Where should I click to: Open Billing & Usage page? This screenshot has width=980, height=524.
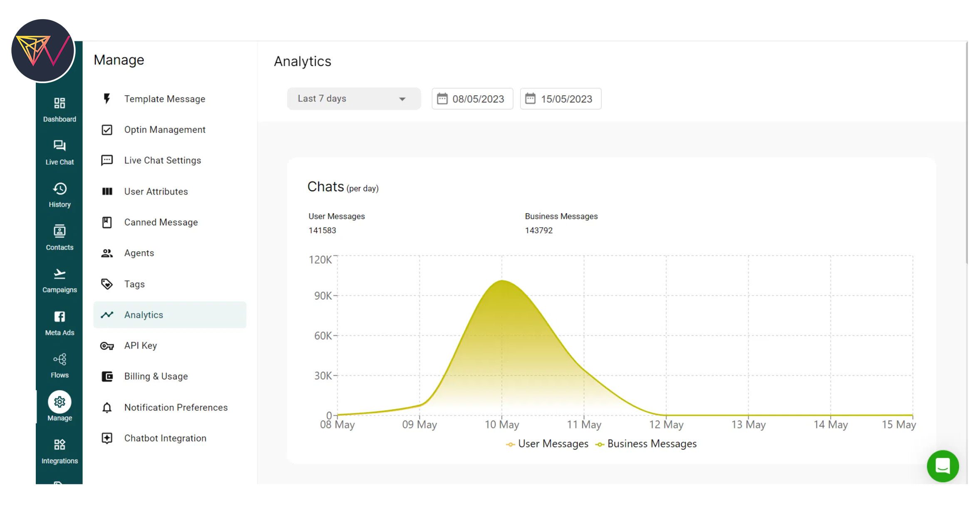click(x=156, y=376)
